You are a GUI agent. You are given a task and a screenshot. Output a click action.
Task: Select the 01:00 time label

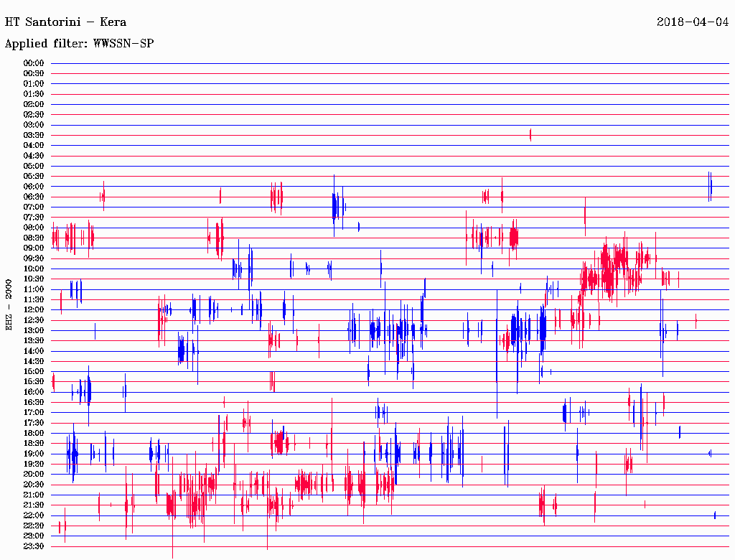34,83
